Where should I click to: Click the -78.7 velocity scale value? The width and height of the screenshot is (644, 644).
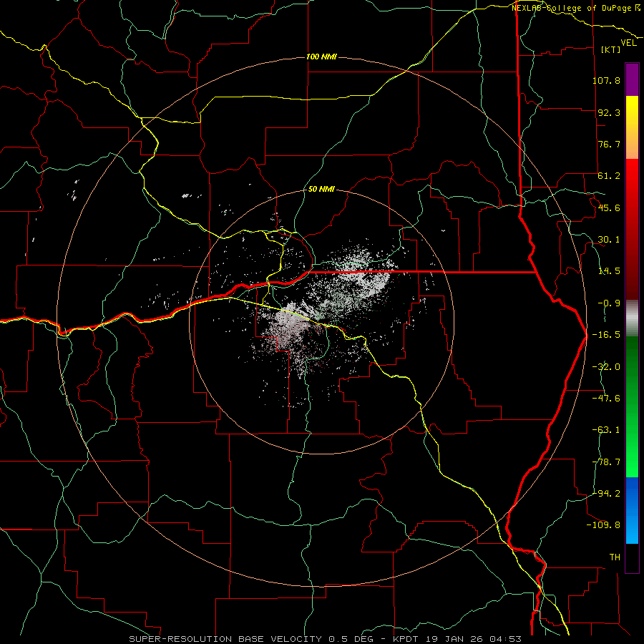click(606, 462)
